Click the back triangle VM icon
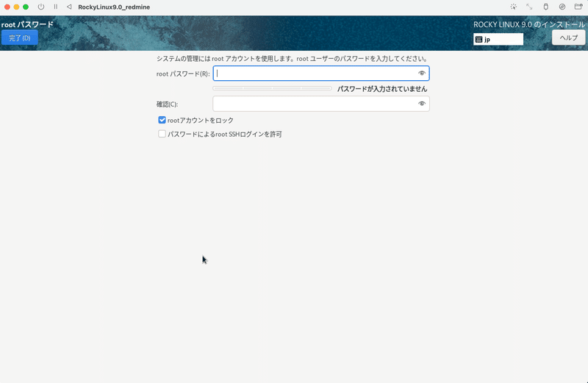The width and height of the screenshot is (588, 383). 69,7
